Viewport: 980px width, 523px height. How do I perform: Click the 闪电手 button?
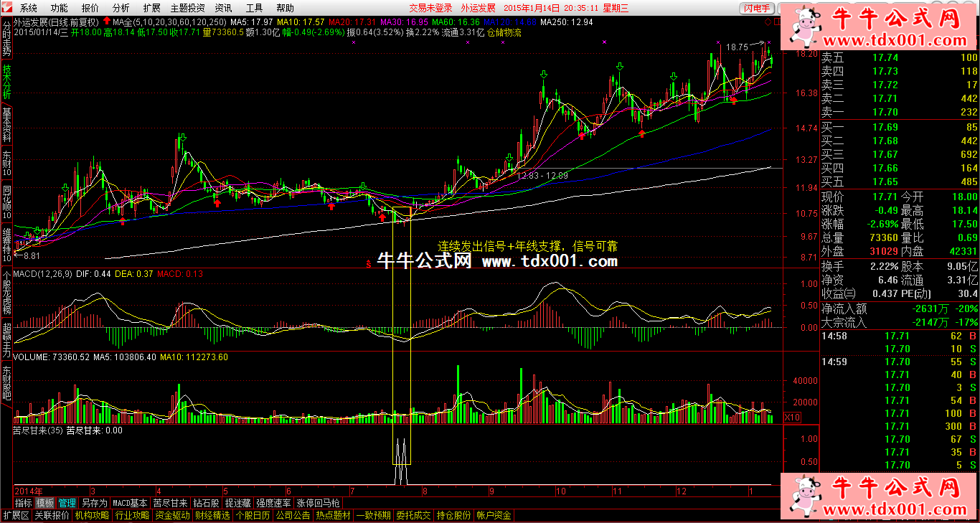tap(756, 8)
